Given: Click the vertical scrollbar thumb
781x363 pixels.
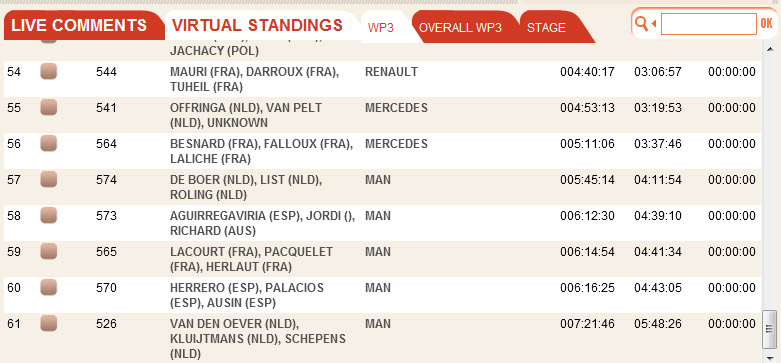Looking at the screenshot, I should click(x=770, y=329).
